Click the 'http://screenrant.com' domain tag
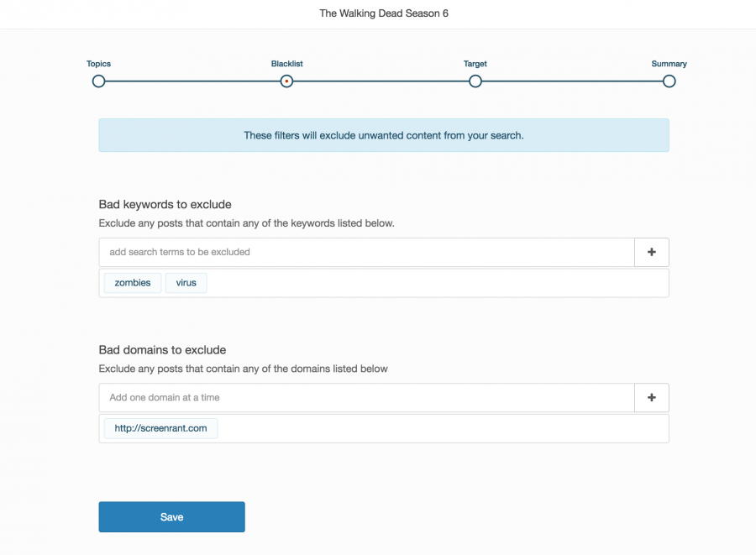The height and width of the screenshot is (555, 756). tap(160, 429)
